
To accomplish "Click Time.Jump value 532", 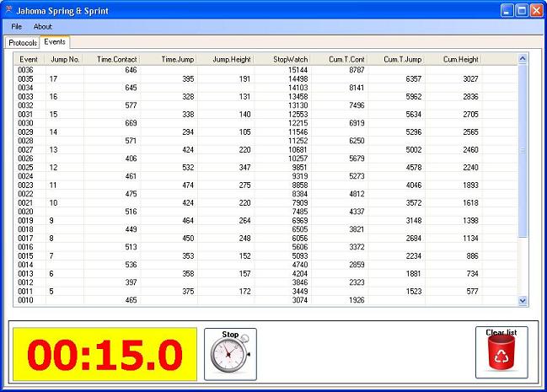I will [188, 168].
